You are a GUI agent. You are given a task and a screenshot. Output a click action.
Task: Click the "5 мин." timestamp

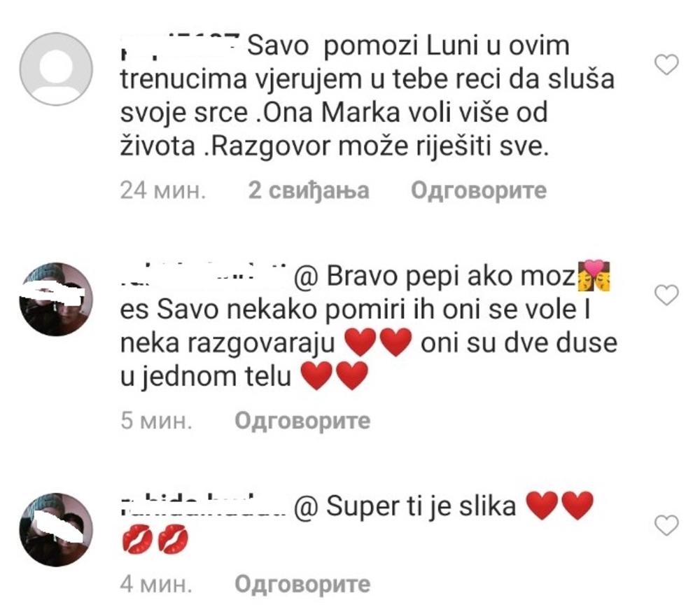click(x=156, y=421)
